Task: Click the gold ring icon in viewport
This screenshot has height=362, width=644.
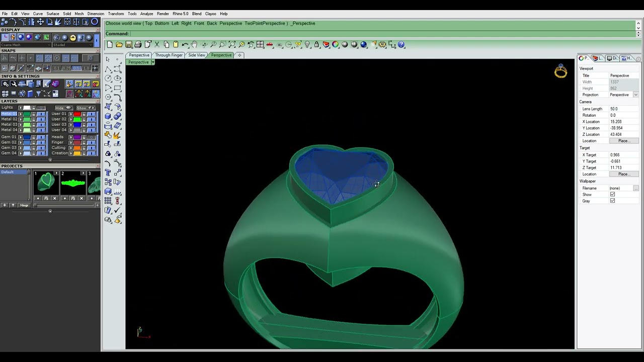Action: (560, 71)
